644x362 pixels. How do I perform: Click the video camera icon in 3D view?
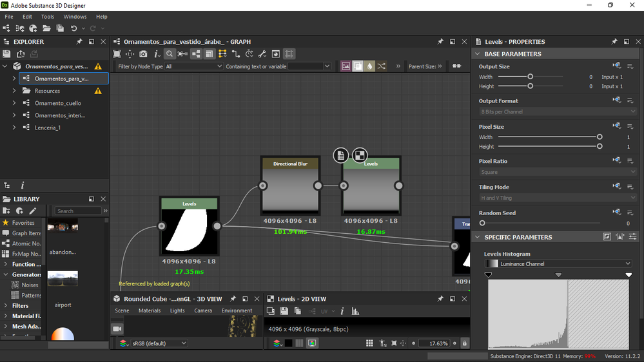tap(117, 329)
